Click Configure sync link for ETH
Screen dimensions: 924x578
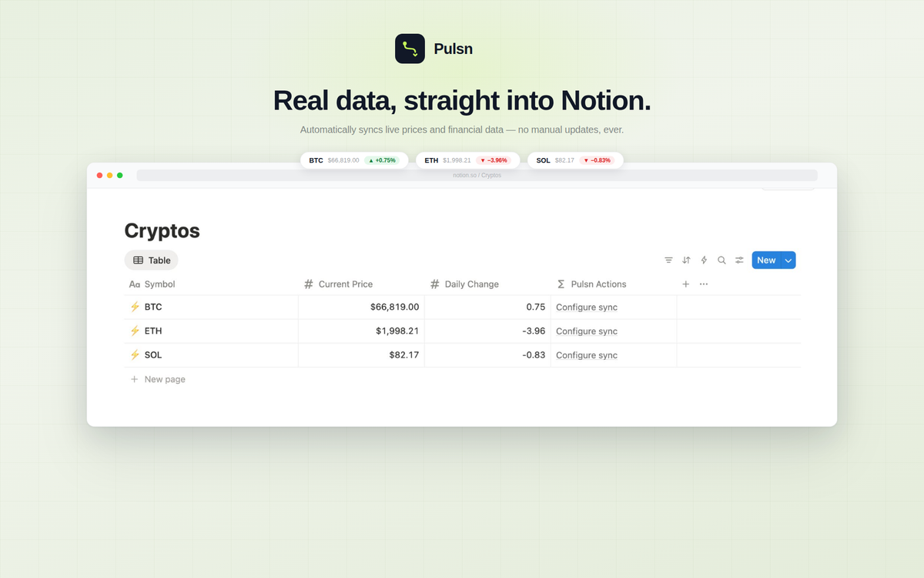[x=587, y=331]
